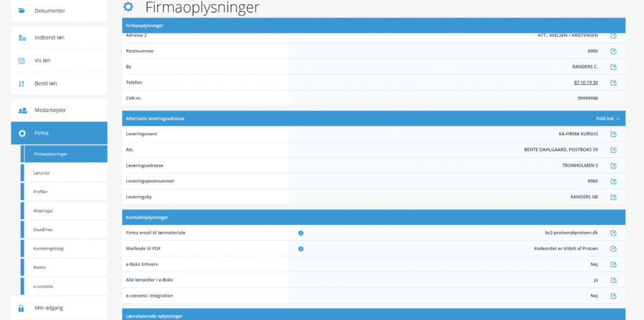Click edit icon for Postnummer row
Screen dimensions: 644x320
click(x=613, y=51)
